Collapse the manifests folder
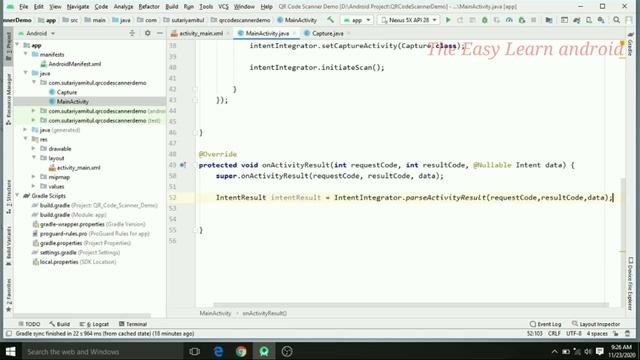 pos(26,54)
